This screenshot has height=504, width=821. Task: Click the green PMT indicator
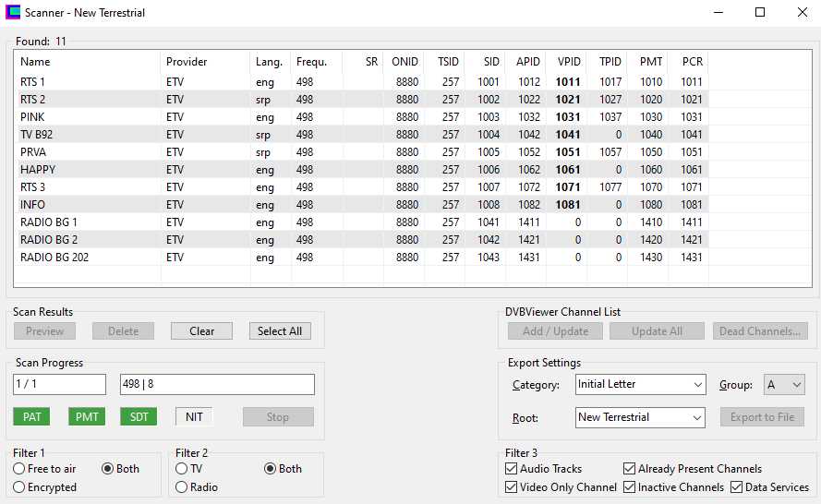point(87,417)
